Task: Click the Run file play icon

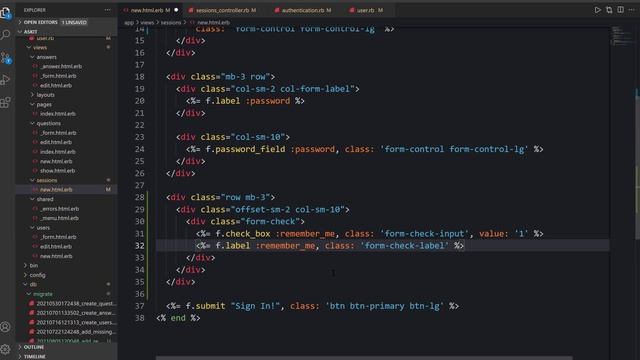Action: 597,10
